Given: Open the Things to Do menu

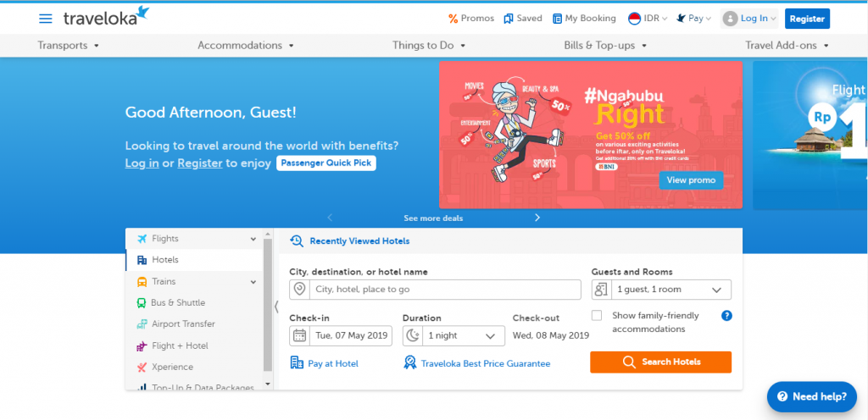Looking at the screenshot, I should pyautogui.click(x=429, y=46).
